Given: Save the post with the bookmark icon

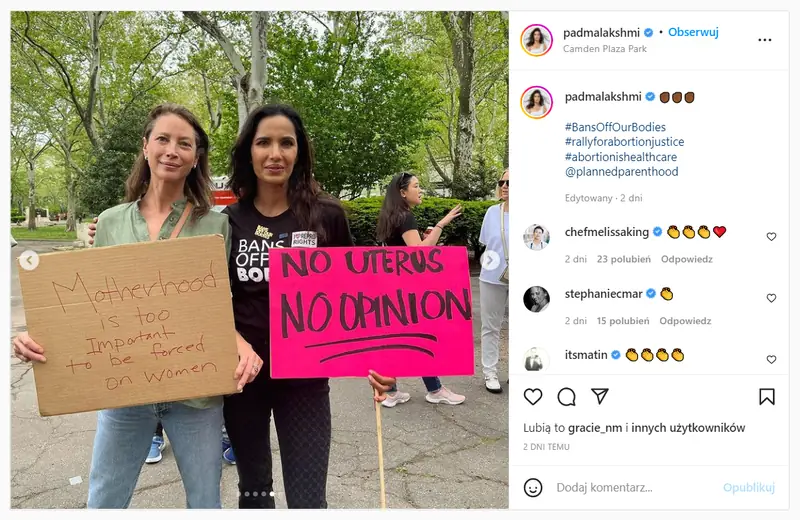Looking at the screenshot, I should tap(766, 397).
